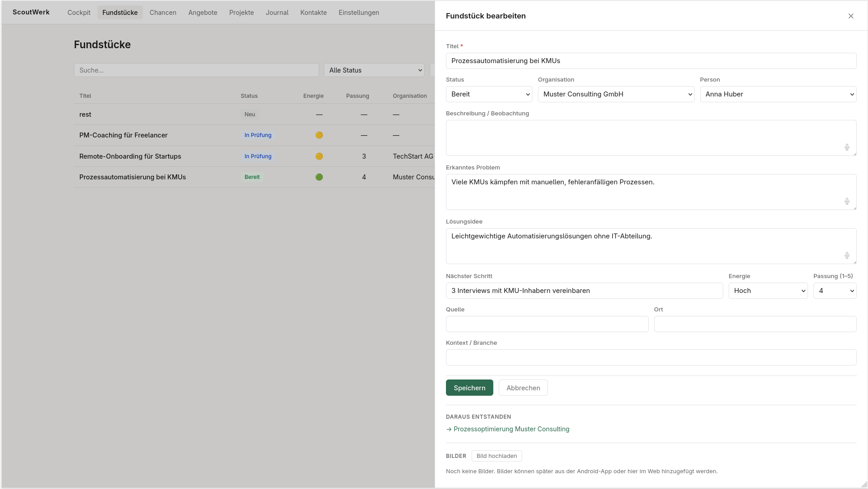Focus the Quelle input field

[547, 324]
